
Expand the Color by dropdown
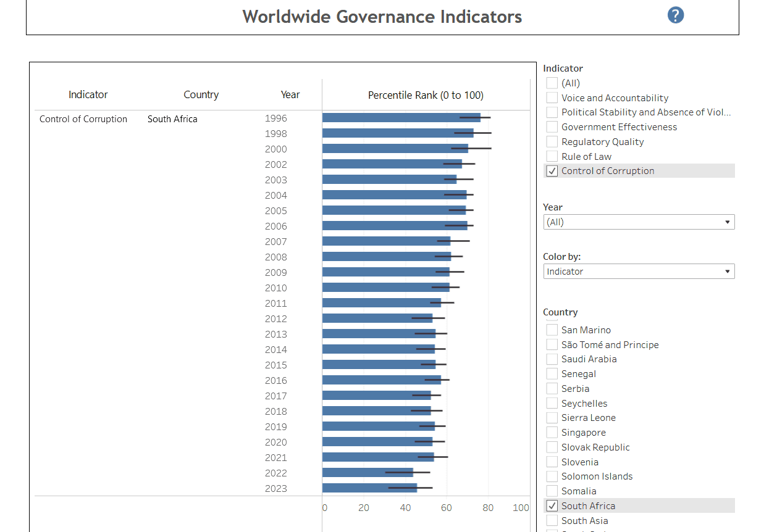[639, 272]
